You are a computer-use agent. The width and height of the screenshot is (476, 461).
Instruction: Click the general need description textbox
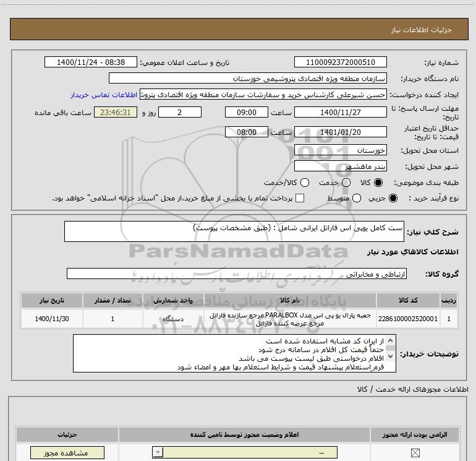point(234,231)
